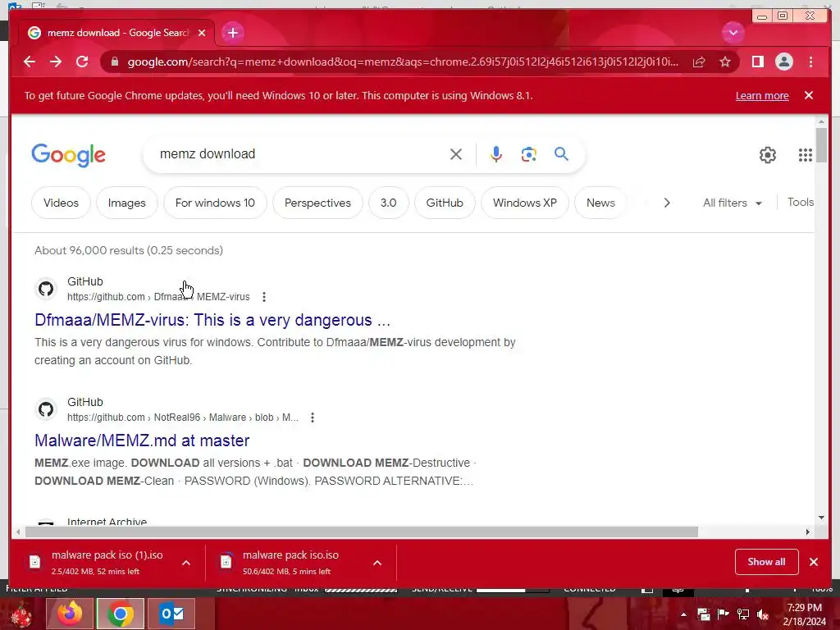840x630 pixels.
Task: Show more filter chips with the arrow
Action: point(666,203)
